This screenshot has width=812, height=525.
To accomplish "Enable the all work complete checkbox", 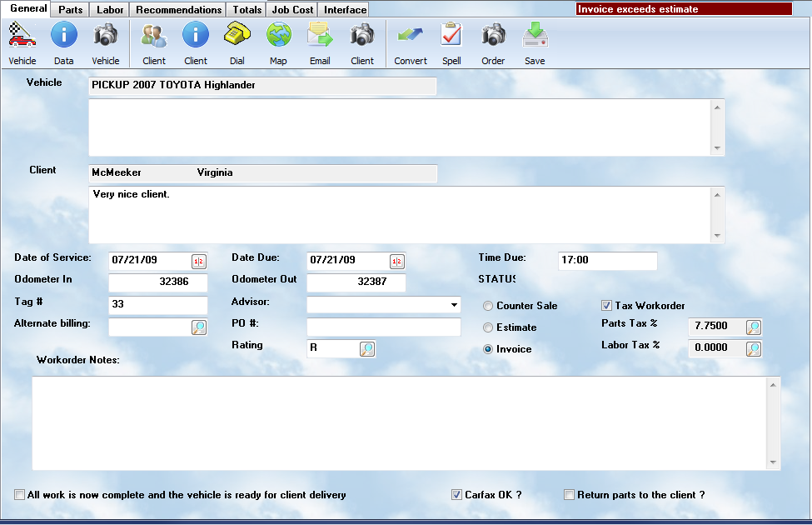I will 20,495.
